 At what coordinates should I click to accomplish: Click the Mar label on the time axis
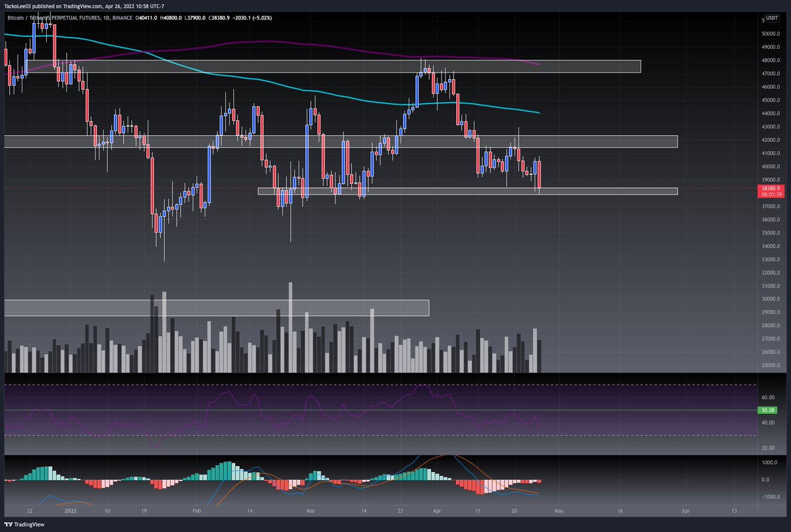click(311, 510)
